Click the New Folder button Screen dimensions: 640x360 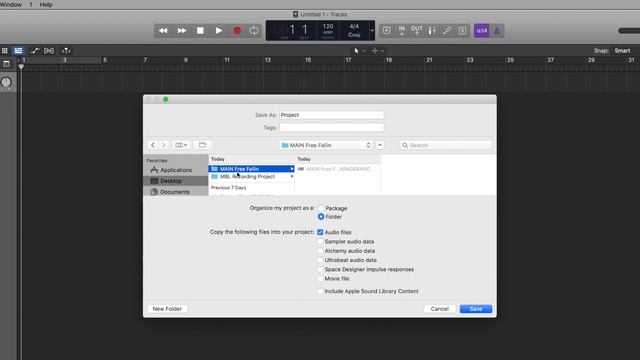point(167,309)
